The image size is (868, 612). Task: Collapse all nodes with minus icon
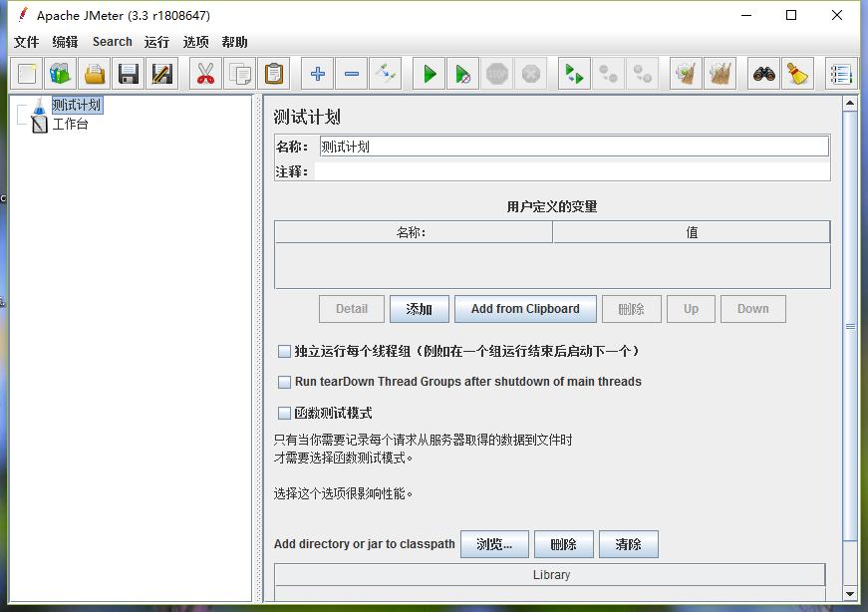click(352, 74)
